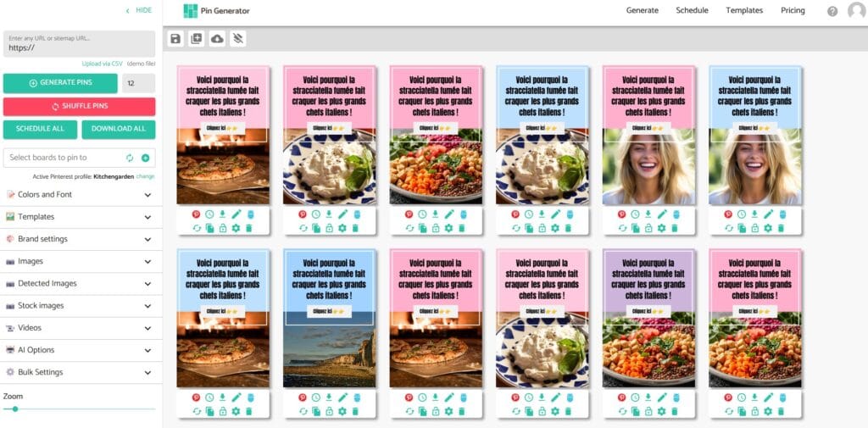The image size is (868, 428).
Task: Click the add-to-collection icon beside the save icon
Action: tap(197, 39)
